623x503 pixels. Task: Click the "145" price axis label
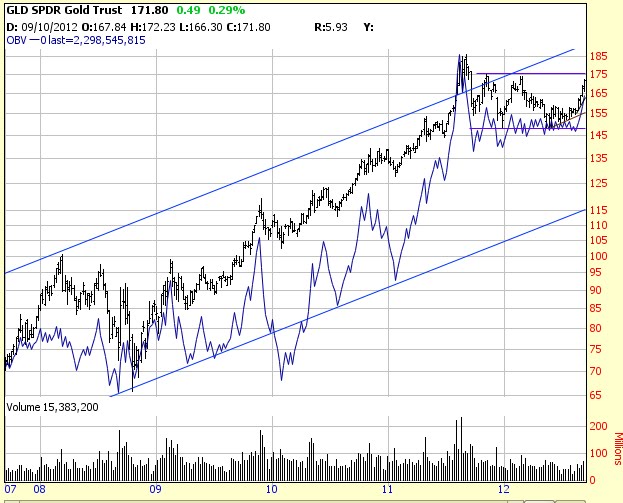[598, 135]
